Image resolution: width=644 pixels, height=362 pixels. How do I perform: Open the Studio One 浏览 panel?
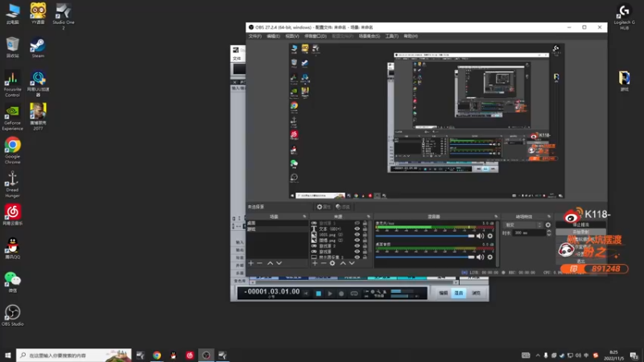(476, 293)
